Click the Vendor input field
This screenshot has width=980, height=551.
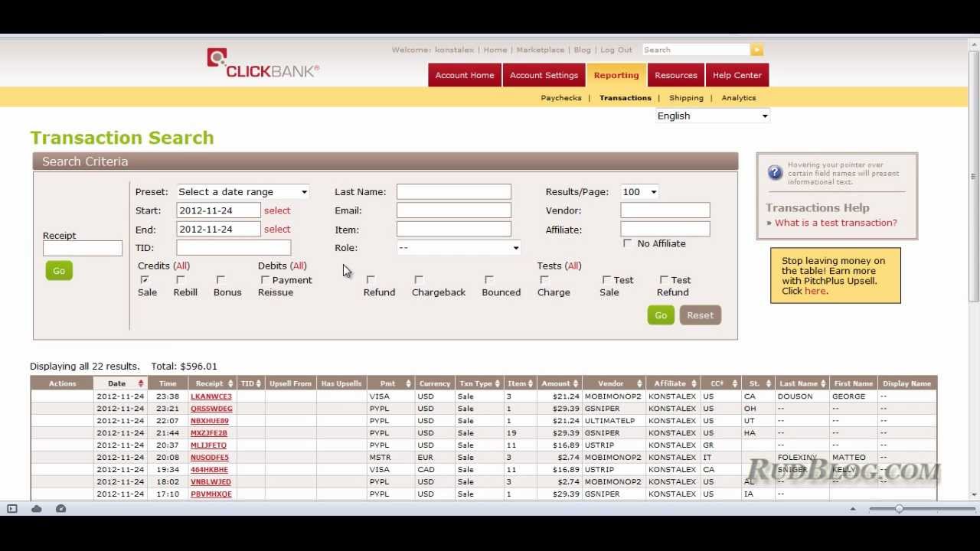(x=665, y=210)
